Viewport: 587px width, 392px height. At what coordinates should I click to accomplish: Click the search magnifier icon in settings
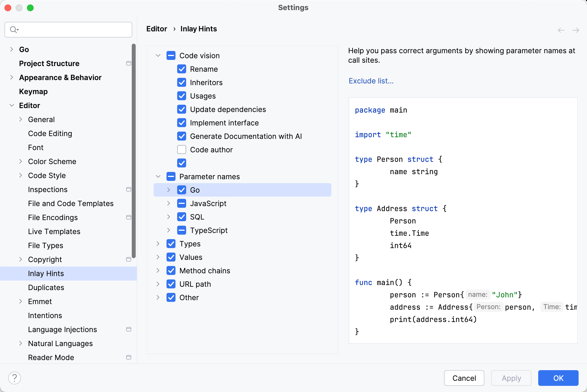coord(13,29)
